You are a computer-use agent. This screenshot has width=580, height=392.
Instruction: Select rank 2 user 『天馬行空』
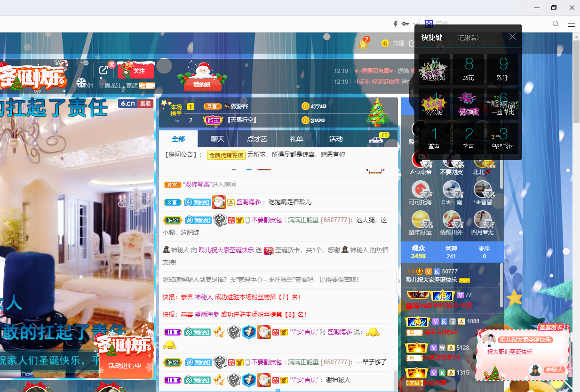point(241,120)
